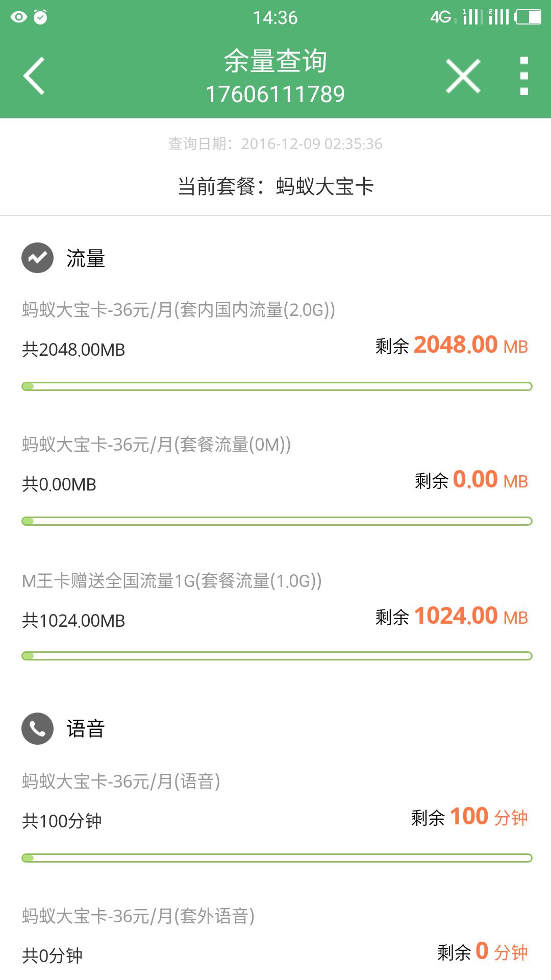Tap the voice phone section icon

coord(37,728)
